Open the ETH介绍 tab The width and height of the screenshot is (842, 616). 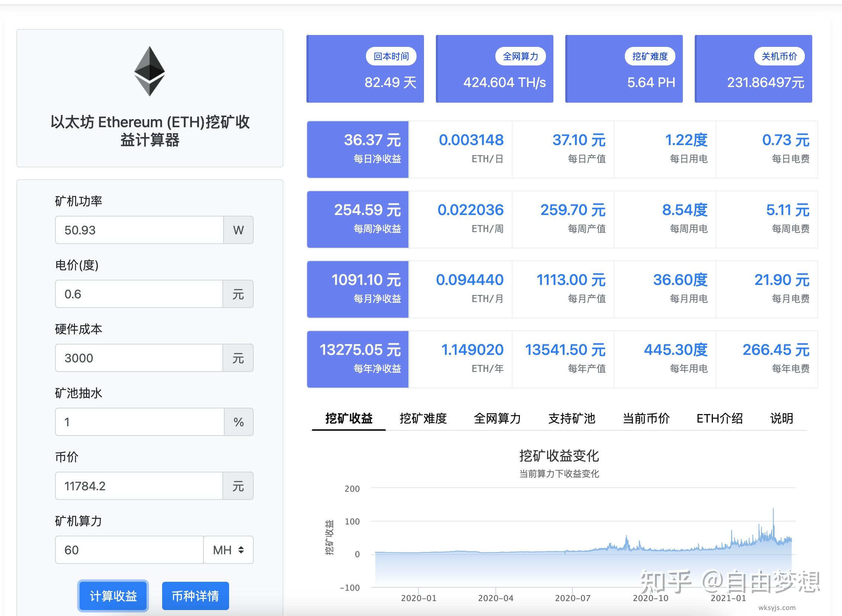(x=719, y=418)
